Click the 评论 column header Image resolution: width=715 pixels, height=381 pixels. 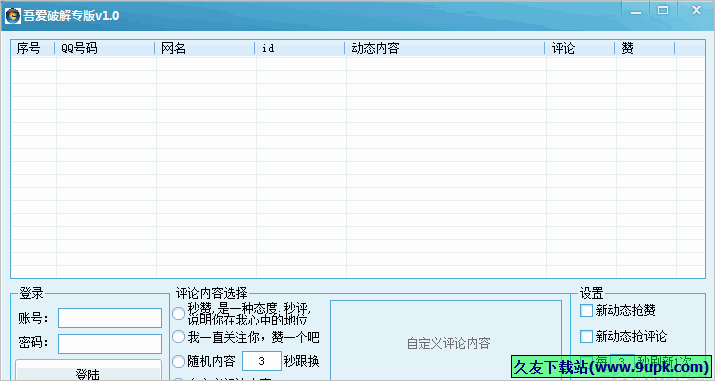[x=580, y=48]
